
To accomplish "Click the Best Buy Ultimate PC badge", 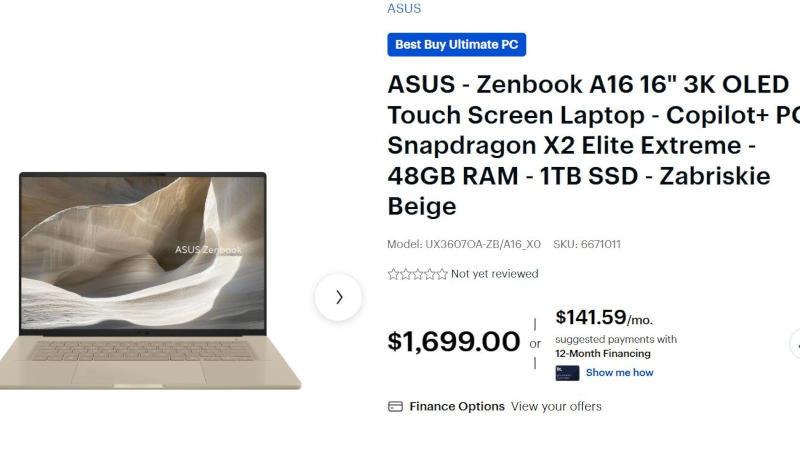I will click(456, 44).
